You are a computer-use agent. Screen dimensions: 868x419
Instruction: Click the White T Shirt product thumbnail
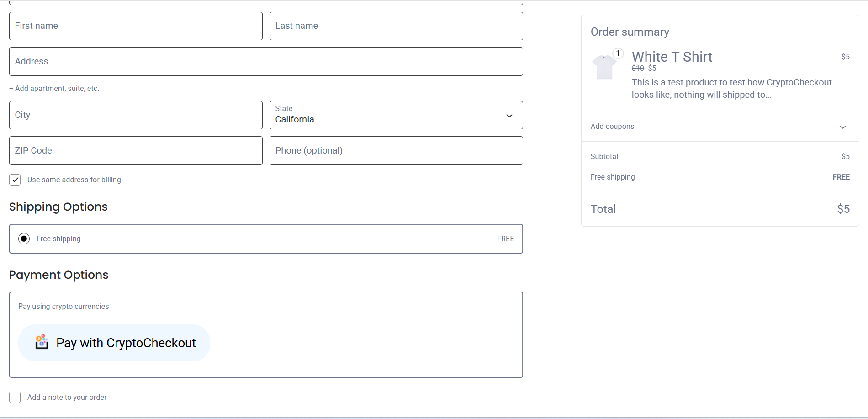point(604,67)
